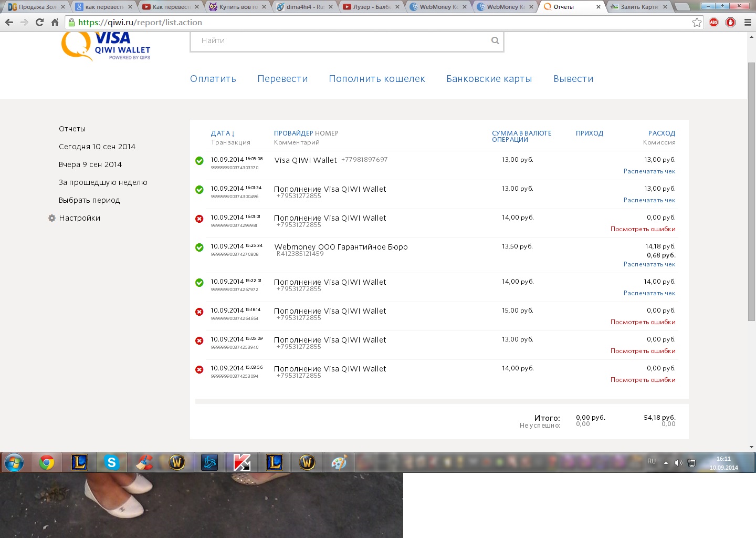756x538 pixels.
Task: Click the volume icon in system tray
Action: click(678, 463)
